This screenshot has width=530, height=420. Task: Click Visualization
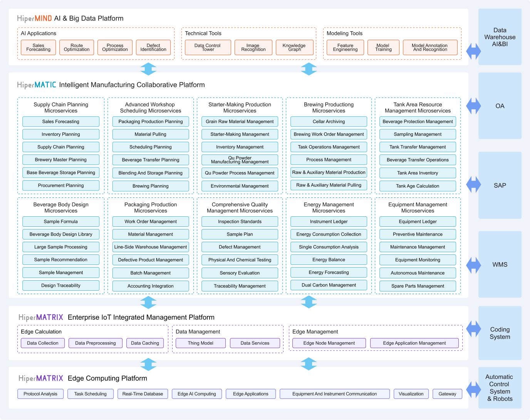point(411,394)
